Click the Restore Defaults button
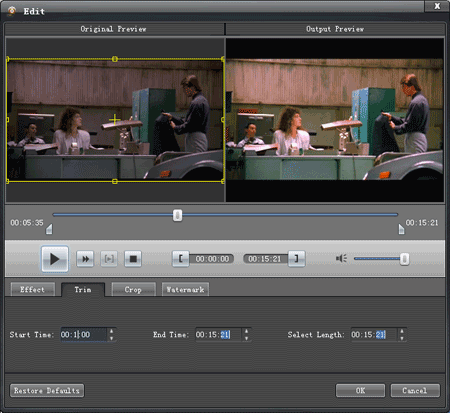450x413 pixels. coord(47,390)
